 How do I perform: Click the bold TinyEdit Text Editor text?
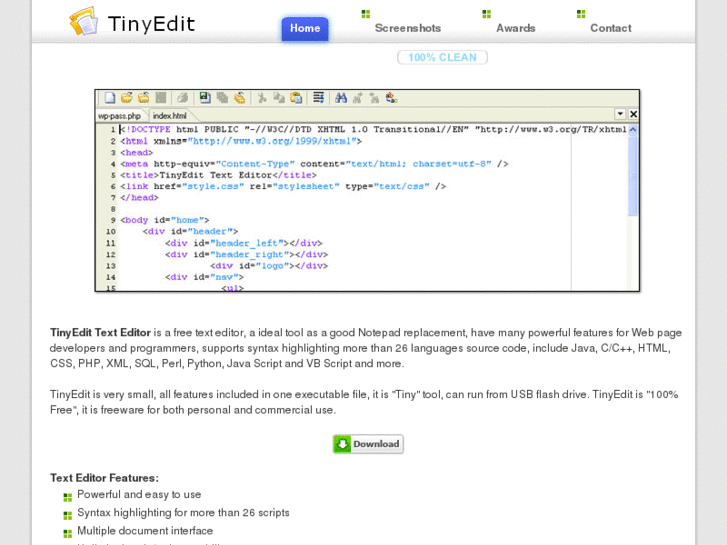(100, 333)
